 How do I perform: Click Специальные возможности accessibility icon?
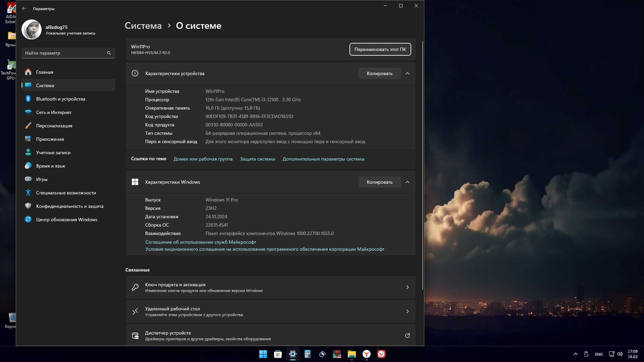(28, 192)
